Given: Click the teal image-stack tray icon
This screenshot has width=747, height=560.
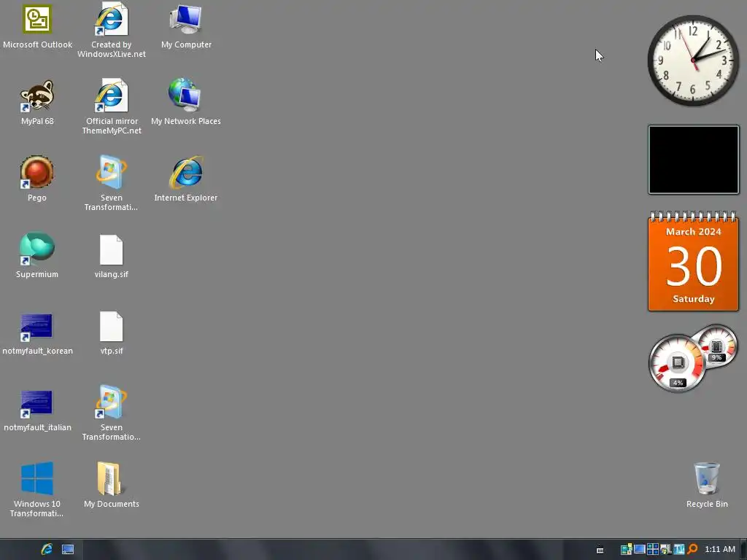Looking at the screenshot, I should click(627, 549).
